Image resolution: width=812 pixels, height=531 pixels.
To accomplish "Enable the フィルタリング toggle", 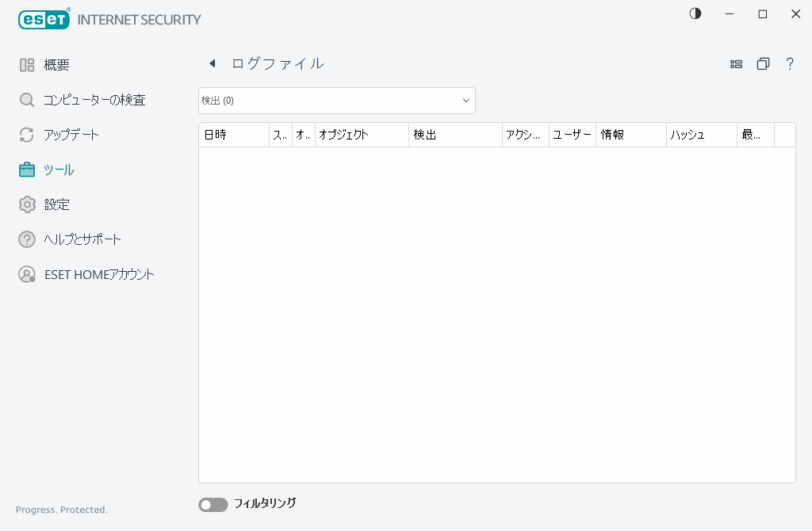I will click(x=213, y=504).
